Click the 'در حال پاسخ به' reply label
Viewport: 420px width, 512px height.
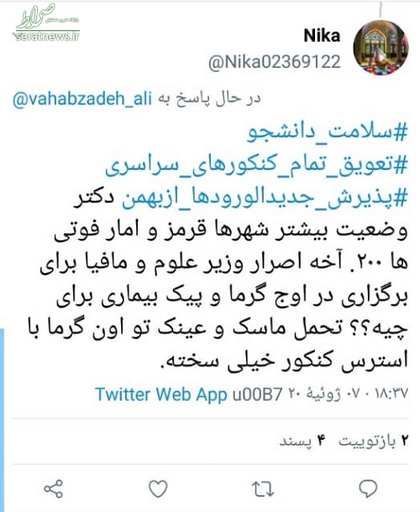209,99
